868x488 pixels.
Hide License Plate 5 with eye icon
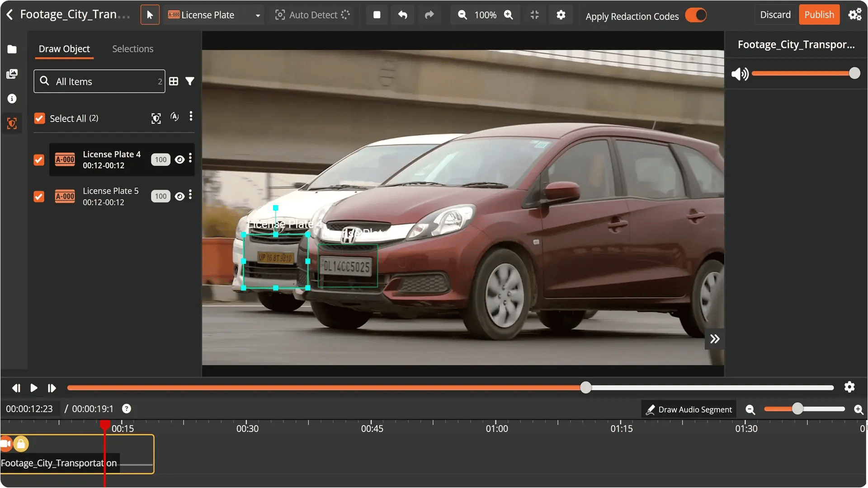[x=179, y=196]
